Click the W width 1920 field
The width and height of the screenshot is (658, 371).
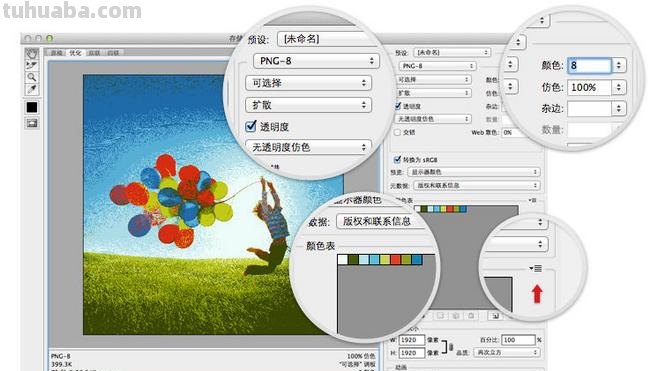(x=412, y=340)
